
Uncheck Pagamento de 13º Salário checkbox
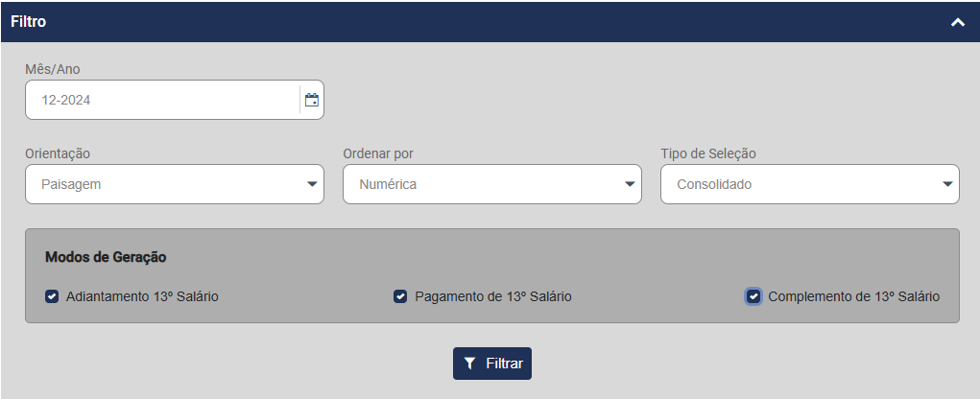tap(400, 296)
